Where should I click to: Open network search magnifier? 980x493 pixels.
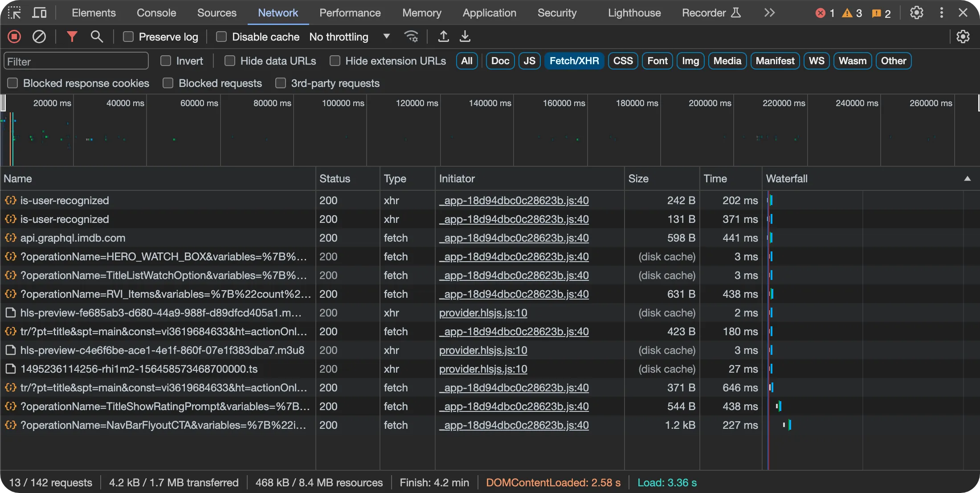point(97,37)
